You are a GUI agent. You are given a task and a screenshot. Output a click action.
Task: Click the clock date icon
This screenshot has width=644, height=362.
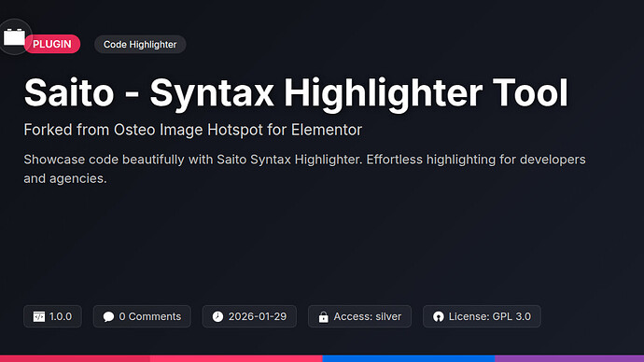click(x=217, y=316)
